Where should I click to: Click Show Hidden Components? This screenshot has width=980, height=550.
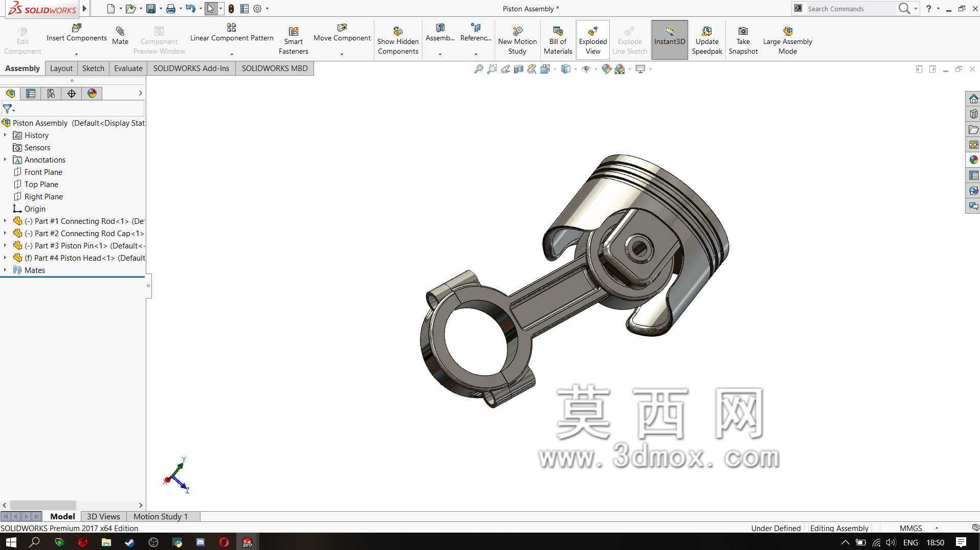click(x=398, y=40)
